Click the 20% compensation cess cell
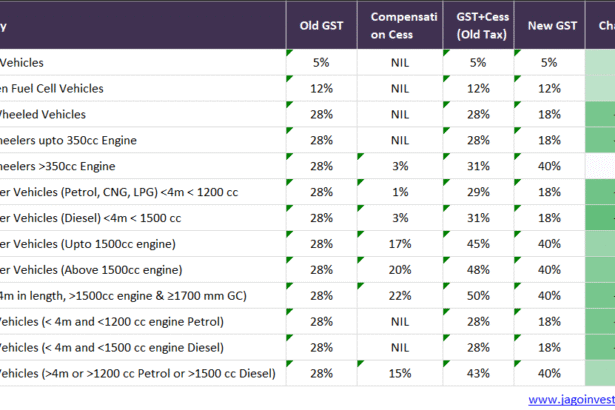The width and height of the screenshot is (615, 410). click(399, 270)
